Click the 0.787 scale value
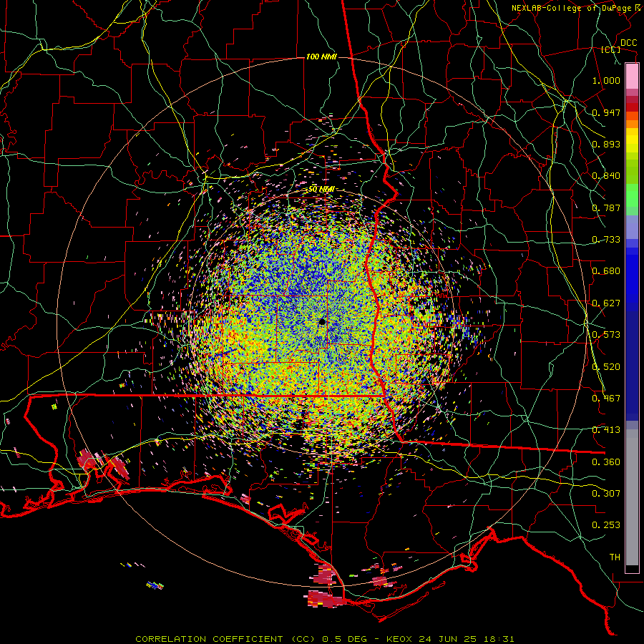 click(x=606, y=208)
